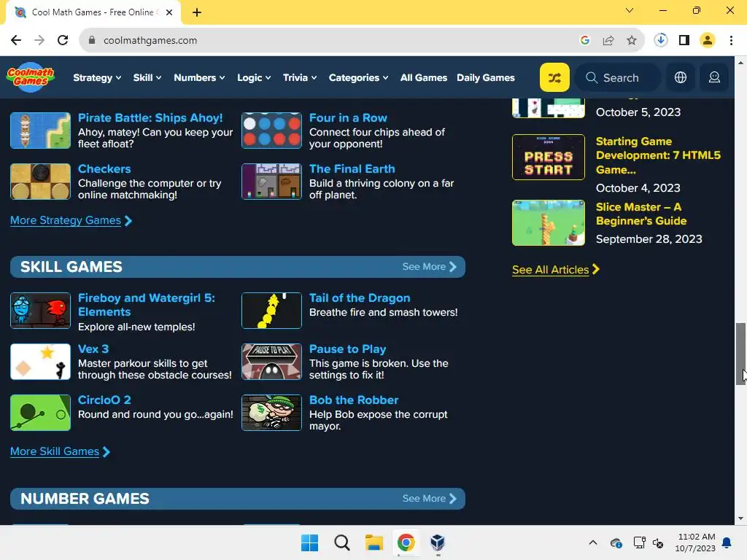Open the Pause to Play game
This screenshot has height=560, width=747.
[x=347, y=349]
